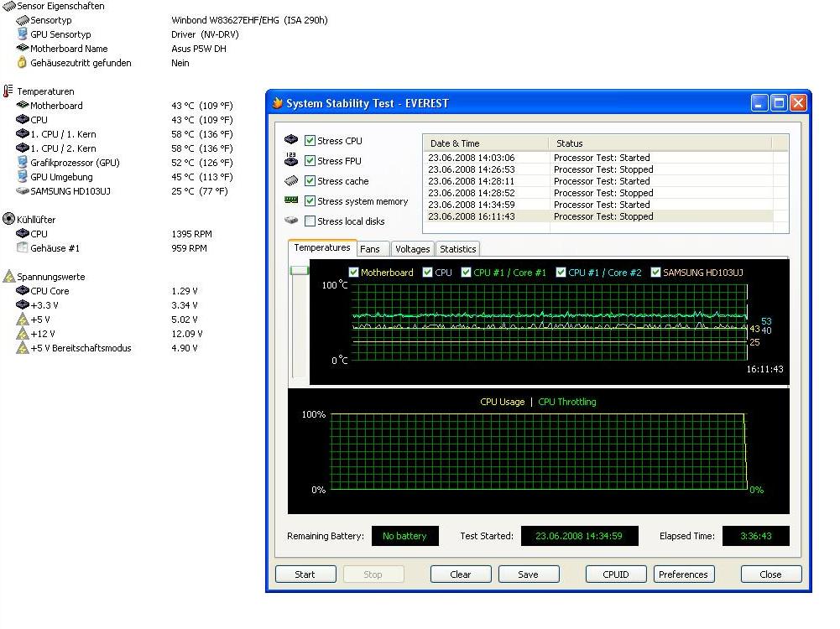Switch to the Temperatures tab
The width and height of the screenshot is (840, 629).
[x=322, y=248]
